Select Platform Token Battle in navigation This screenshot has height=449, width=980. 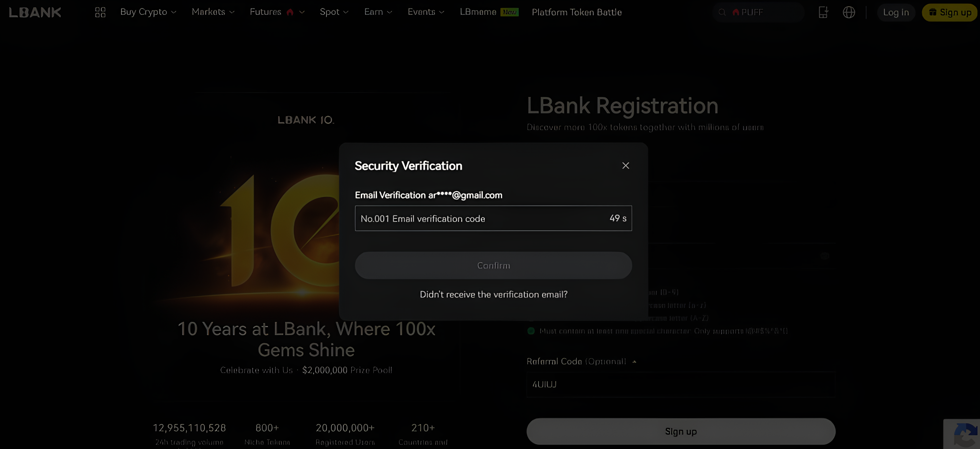[576, 12]
